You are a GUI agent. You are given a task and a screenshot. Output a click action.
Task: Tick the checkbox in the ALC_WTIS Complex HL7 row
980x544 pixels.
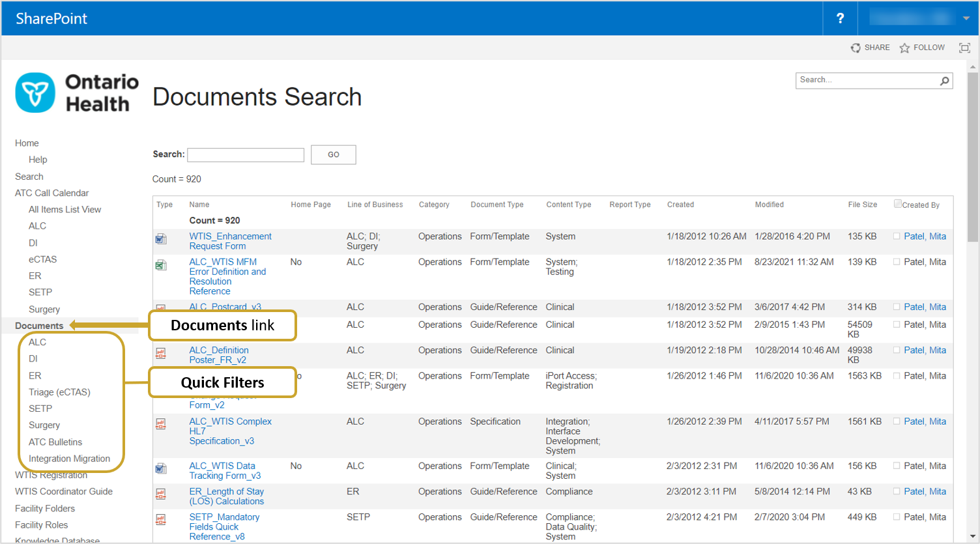(897, 422)
